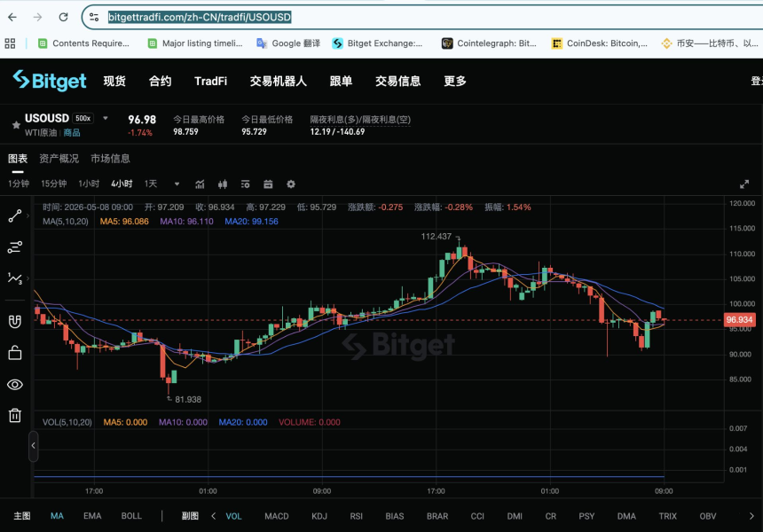Enable the BIAS sub-chart indicator
Viewport: 763px width, 532px height.
[395, 516]
